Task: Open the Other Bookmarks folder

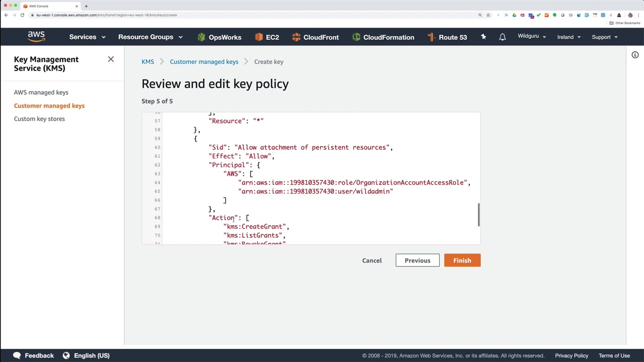Action: (624, 23)
